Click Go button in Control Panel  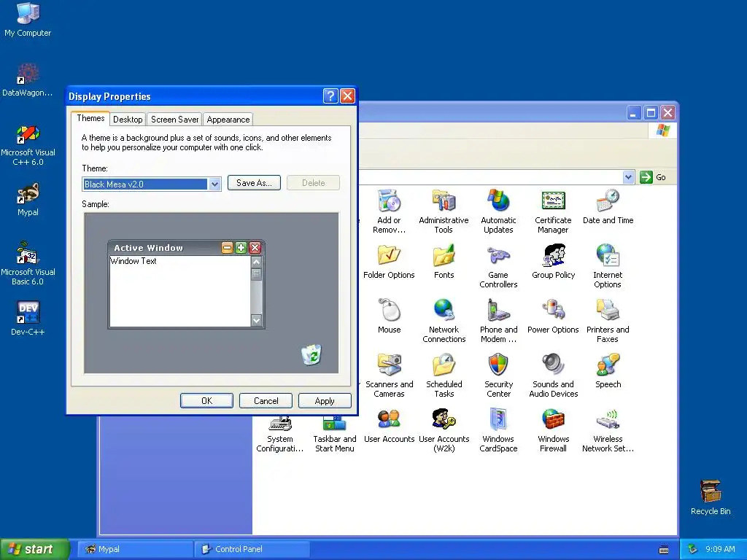[x=653, y=177]
